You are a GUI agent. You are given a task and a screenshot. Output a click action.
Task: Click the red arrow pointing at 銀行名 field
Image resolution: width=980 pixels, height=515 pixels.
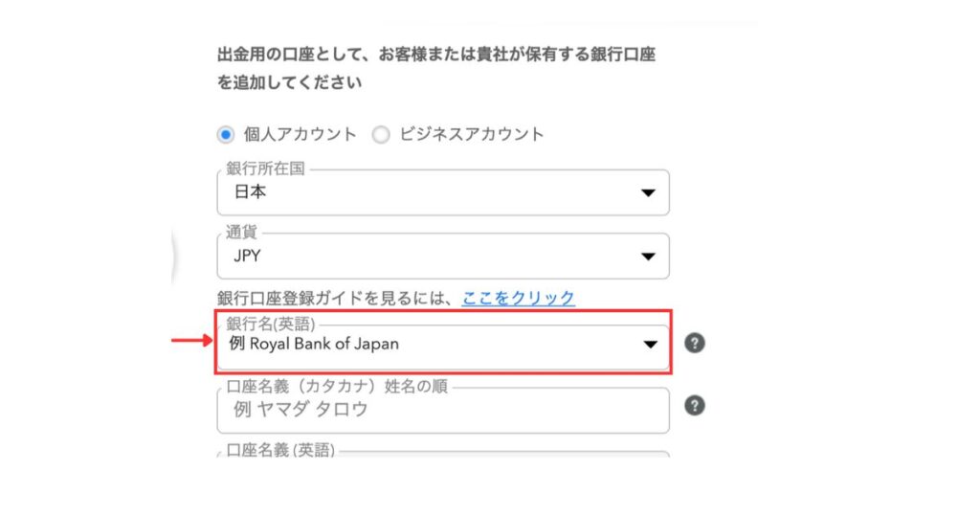pos(192,341)
